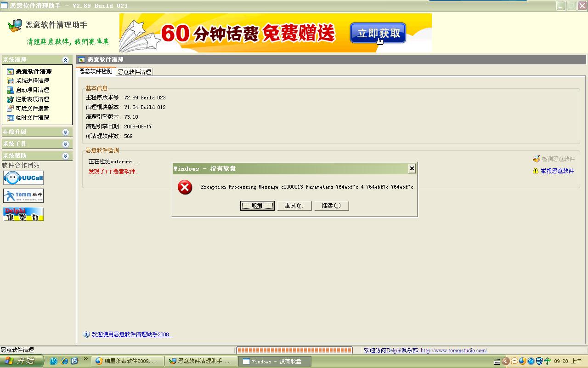Open the 举报恶意软件 link
This screenshot has width=588, height=368.
click(x=557, y=171)
